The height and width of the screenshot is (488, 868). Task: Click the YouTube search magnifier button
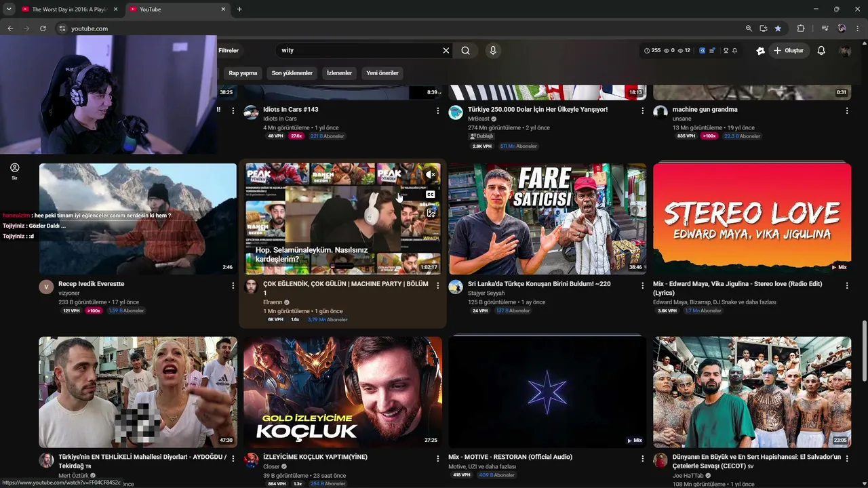tap(465, 50)
